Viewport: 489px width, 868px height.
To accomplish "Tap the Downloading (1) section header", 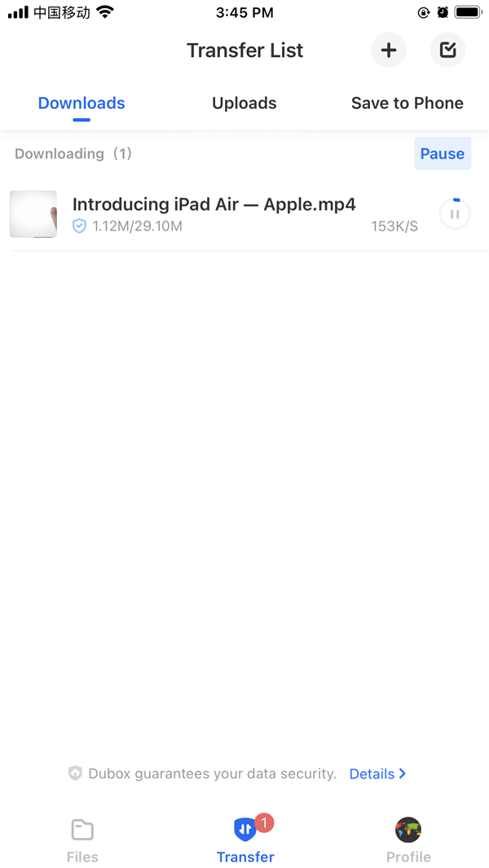I will coord(73,153).
